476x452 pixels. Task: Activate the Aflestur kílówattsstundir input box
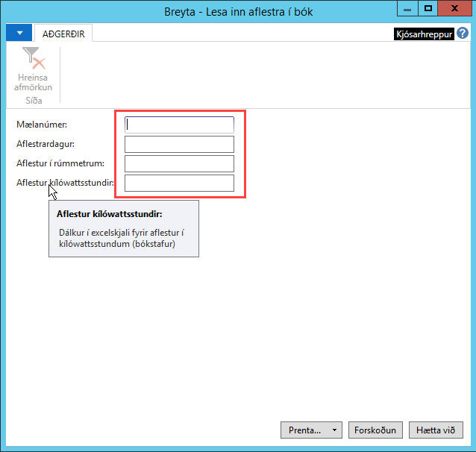coord(179,183)
